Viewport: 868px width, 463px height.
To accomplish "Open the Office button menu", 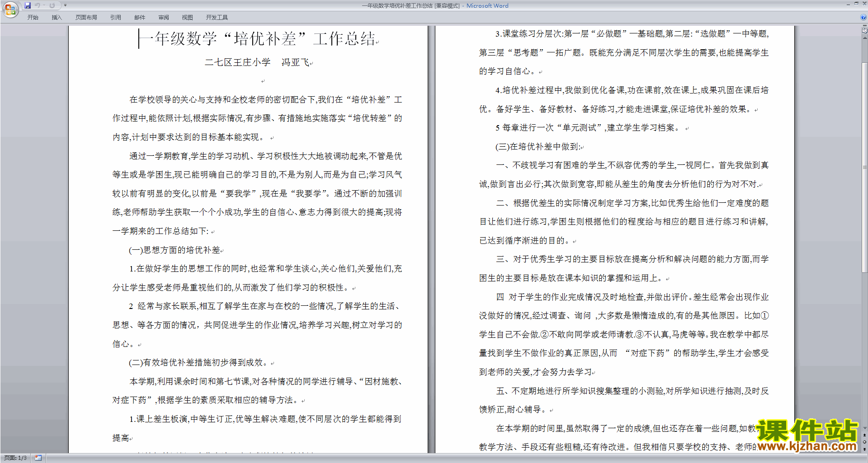I will (x=10, y=9).
